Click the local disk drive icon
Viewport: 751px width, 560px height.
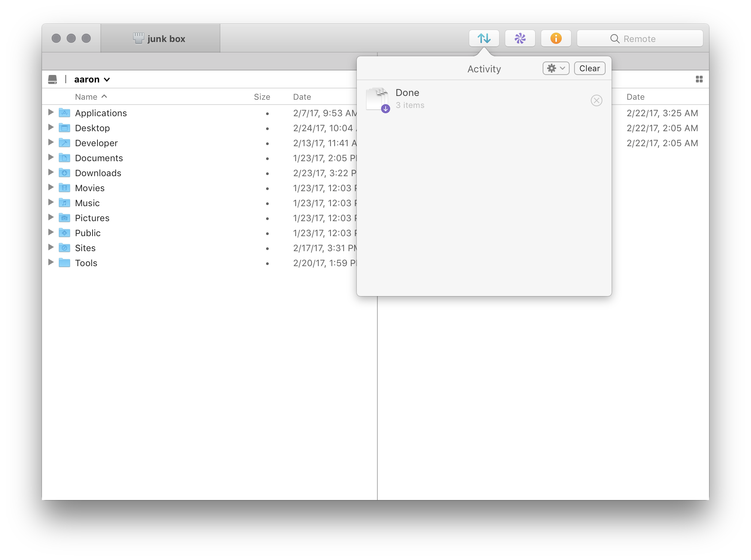pyautogui.click(x=52, y=79)
